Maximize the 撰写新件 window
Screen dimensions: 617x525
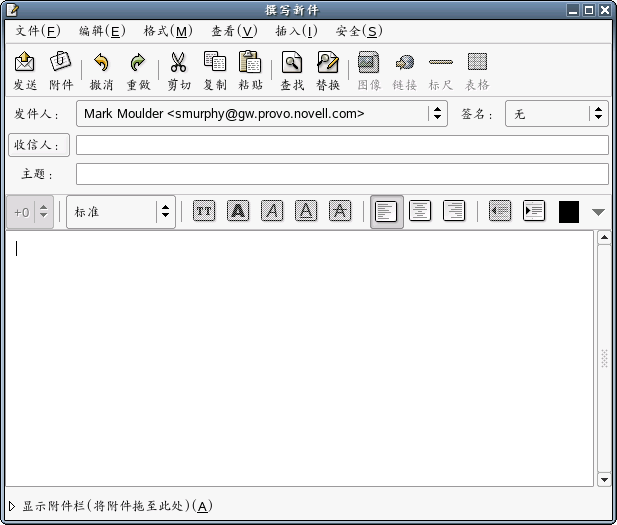(x=589, y=10)
